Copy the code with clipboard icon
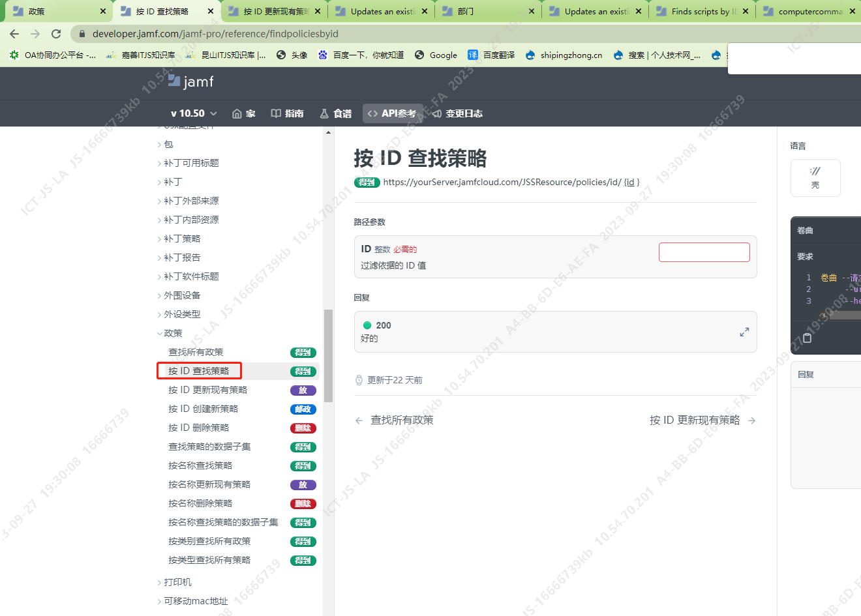Screen dimensions: 861x616 pos(807,338)
